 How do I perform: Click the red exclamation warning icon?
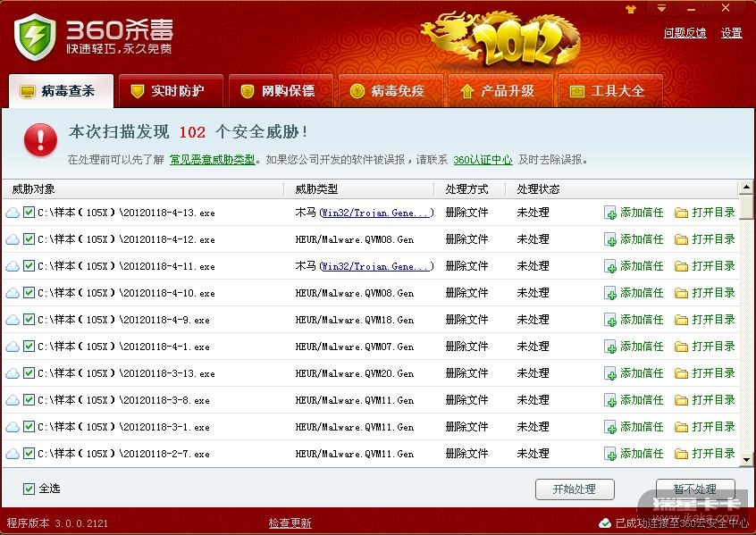point(40,139)
